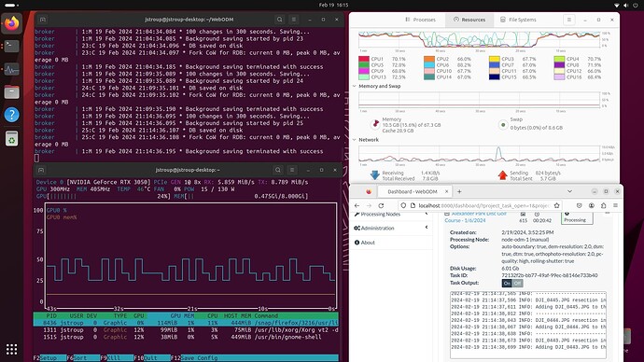Open hamburger menu in WebODM terminal window
644x362 pixels.
click(294, 20)
